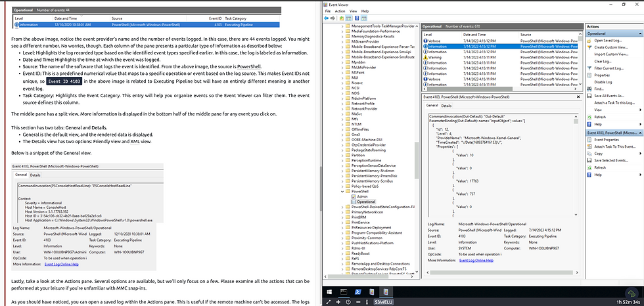Switch to the Details tab

coord(446,106)
